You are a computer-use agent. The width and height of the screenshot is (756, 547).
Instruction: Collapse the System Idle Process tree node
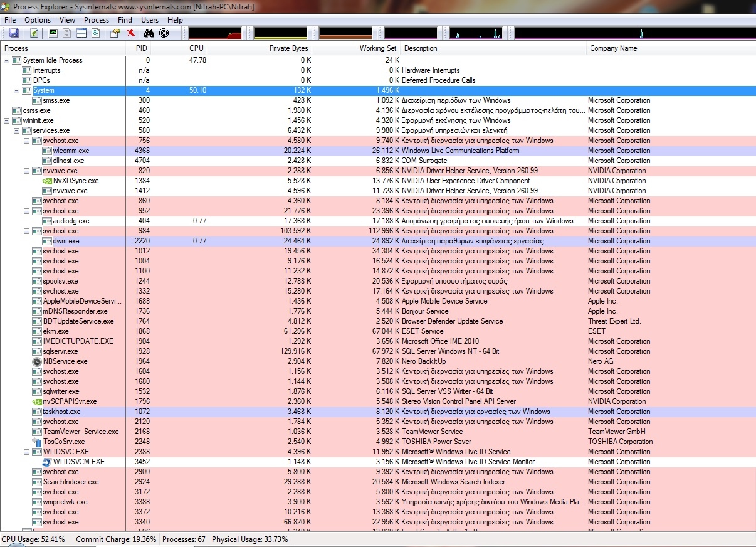[7, 60]
